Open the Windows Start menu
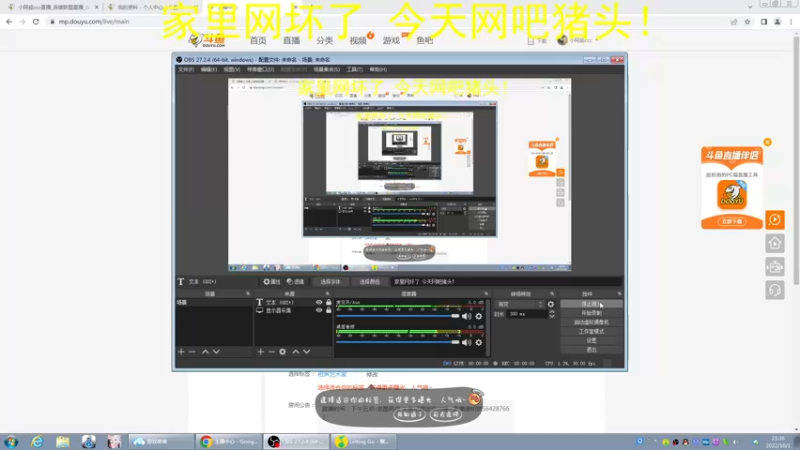This screenshot has width=800, height=450. [x=11, y=441]
